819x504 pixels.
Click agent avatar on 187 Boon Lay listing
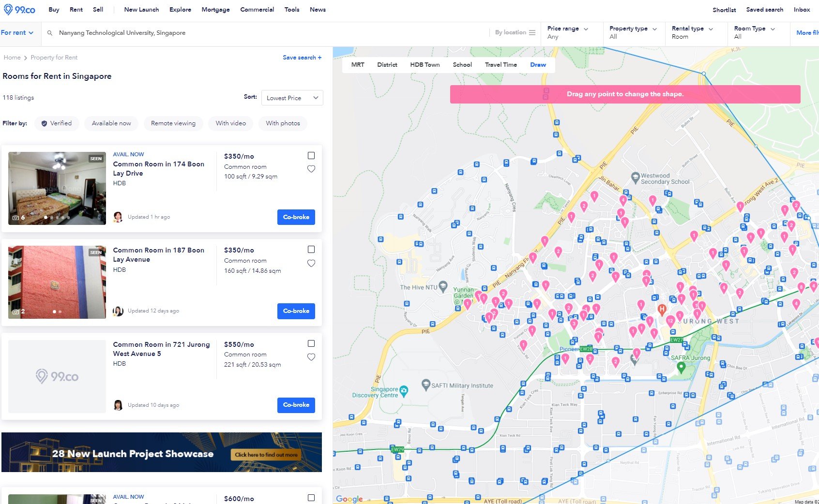118,311
